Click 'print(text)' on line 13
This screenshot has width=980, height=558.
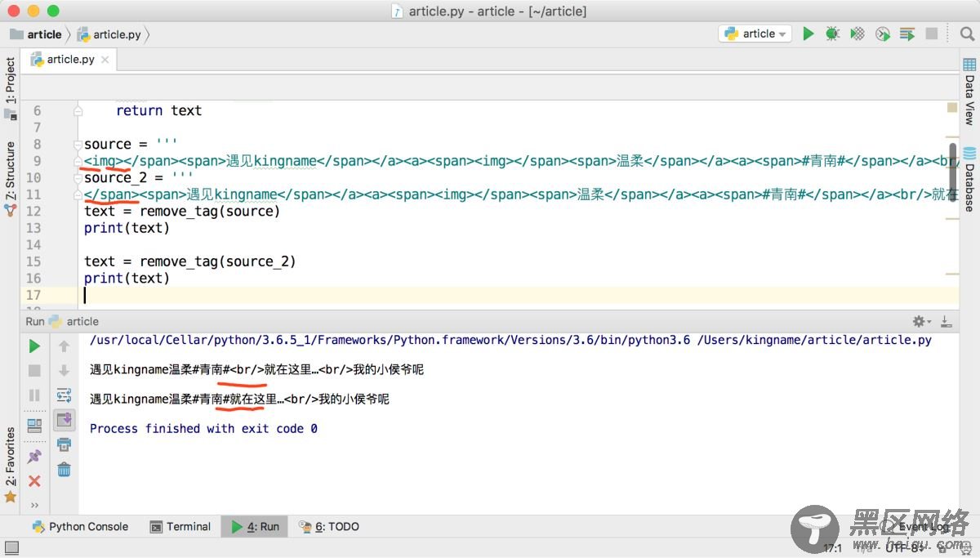(x=127, y=228)
